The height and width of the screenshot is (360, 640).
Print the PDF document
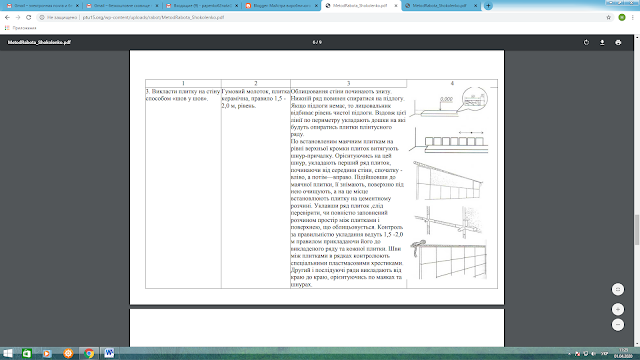(x=618, y=42)
